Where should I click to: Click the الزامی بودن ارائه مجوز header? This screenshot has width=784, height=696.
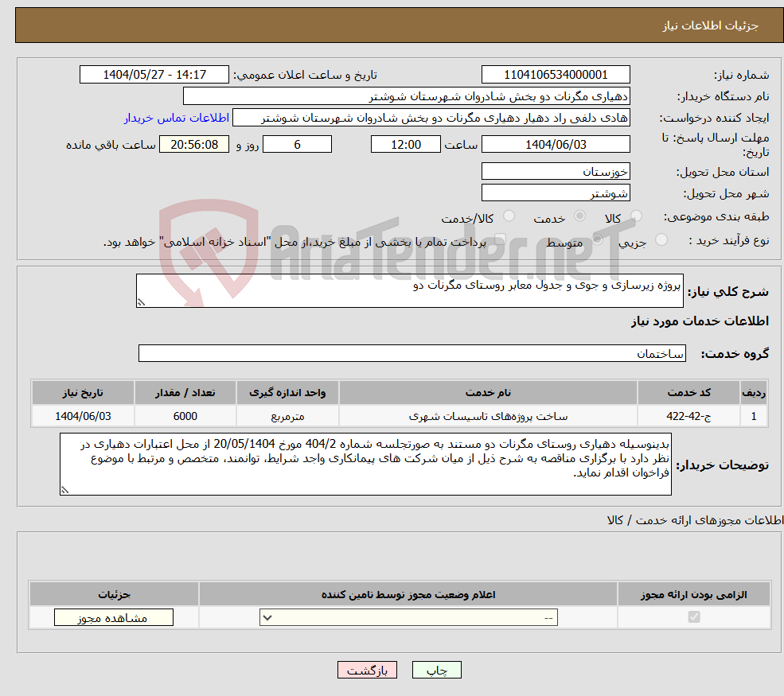point(694,594)
